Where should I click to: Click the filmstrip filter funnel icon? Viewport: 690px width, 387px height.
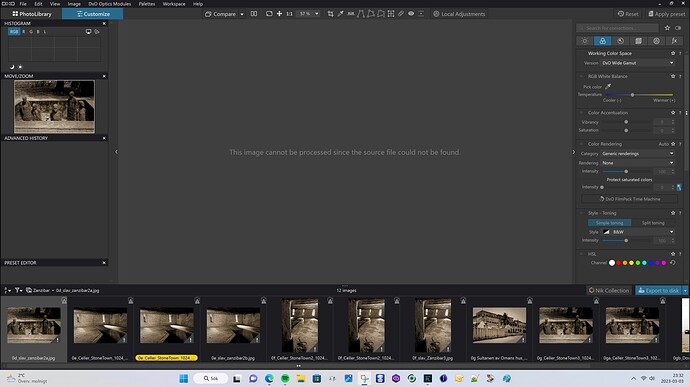click(x=18, y=290)
